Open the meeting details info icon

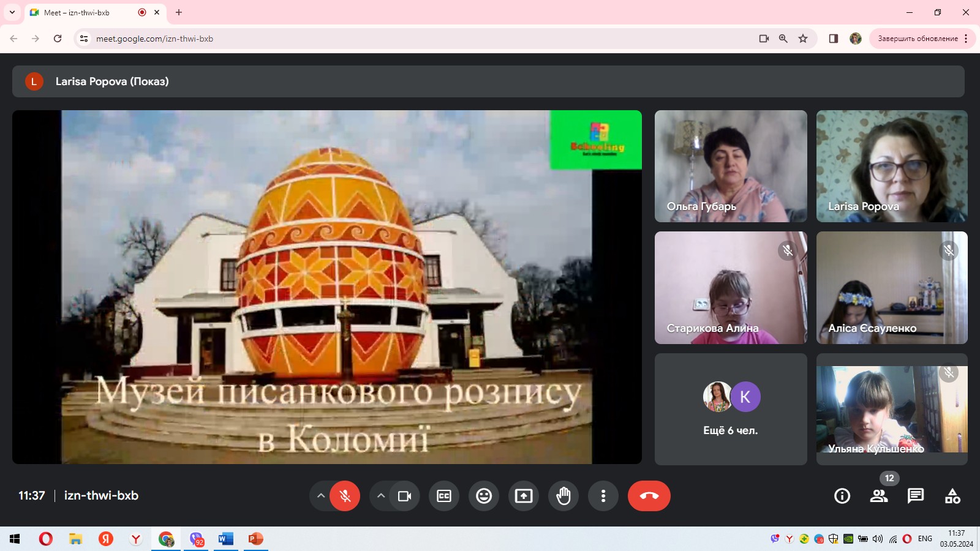[842, 496]
